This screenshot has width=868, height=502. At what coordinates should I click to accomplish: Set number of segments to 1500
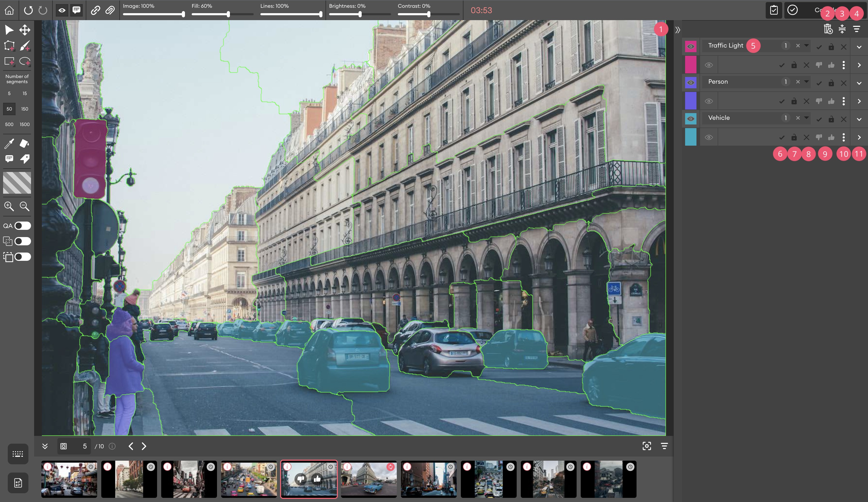(25, 124)
